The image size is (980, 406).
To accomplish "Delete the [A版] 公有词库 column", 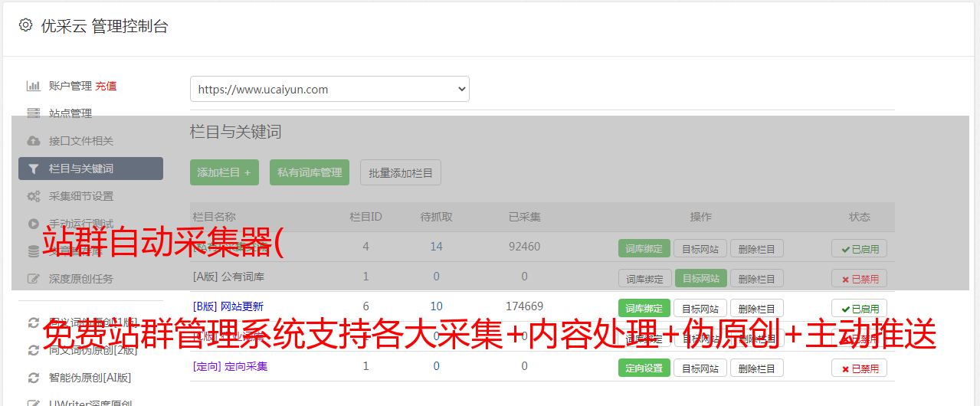I will [757, 278].
